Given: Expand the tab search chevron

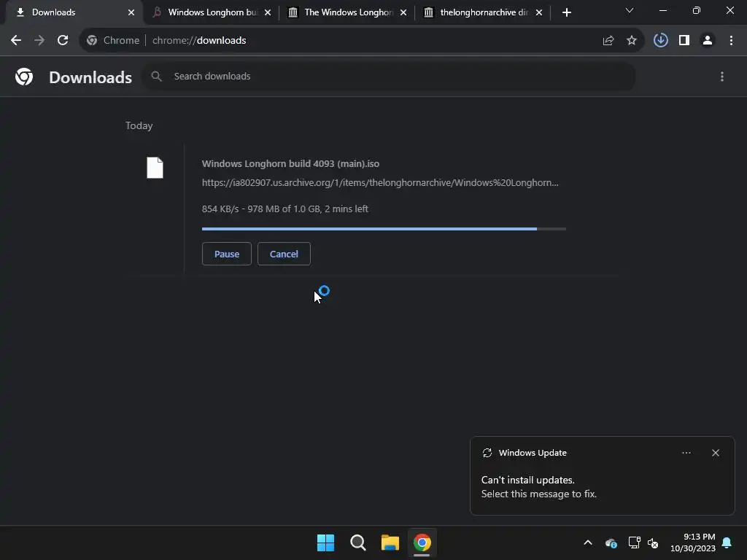Looking at the screenshot, I should click(x=630, y=10).
